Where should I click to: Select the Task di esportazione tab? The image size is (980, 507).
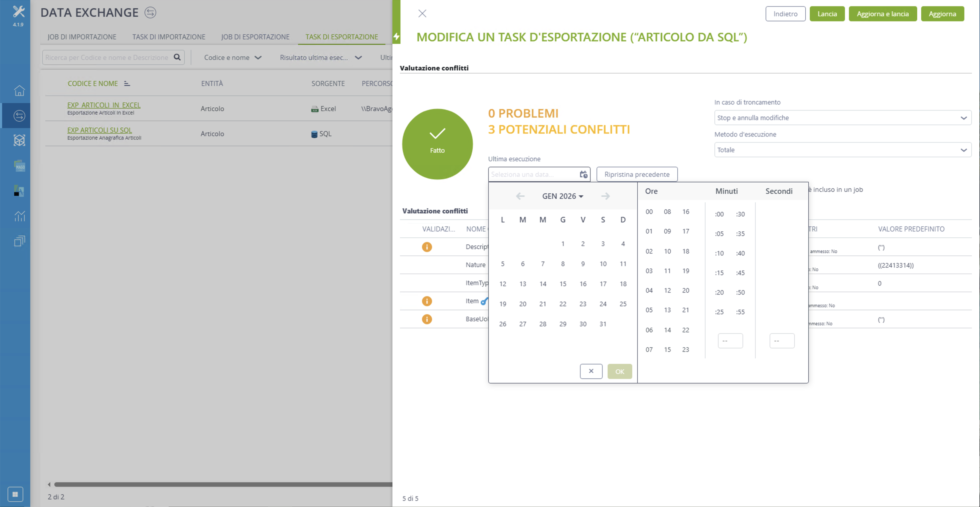coord(342,37)
